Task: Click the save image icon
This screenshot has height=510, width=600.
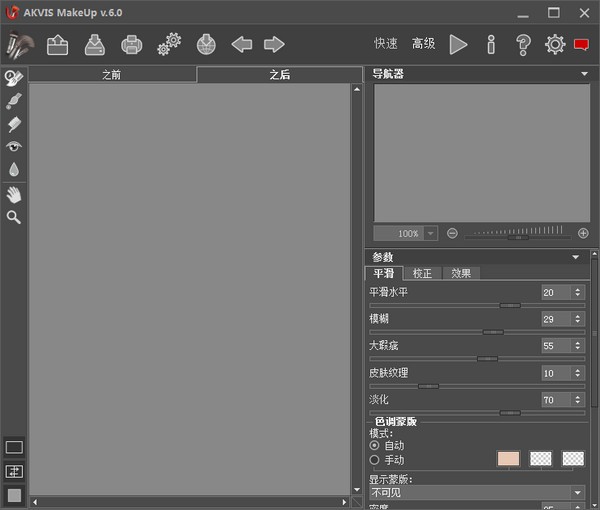Action: [x=94, y=44]
